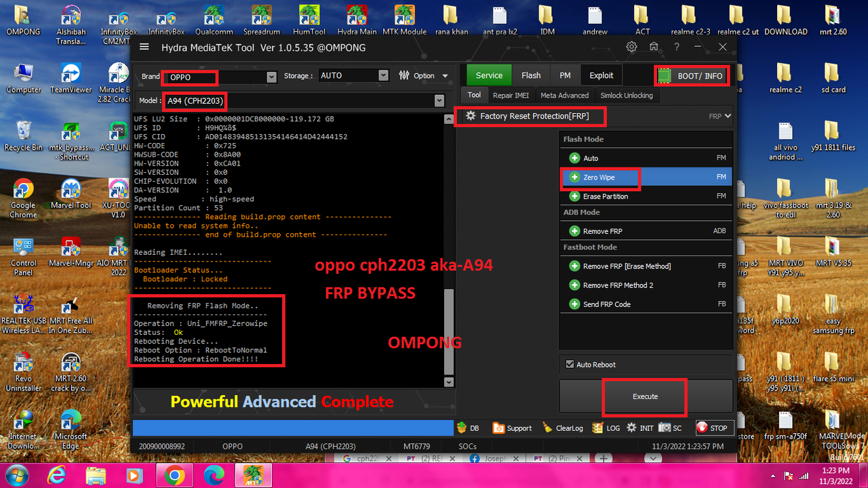Open the Meta Advanced sub-tab
Screen dimensions: 868x488
(564, 96)
